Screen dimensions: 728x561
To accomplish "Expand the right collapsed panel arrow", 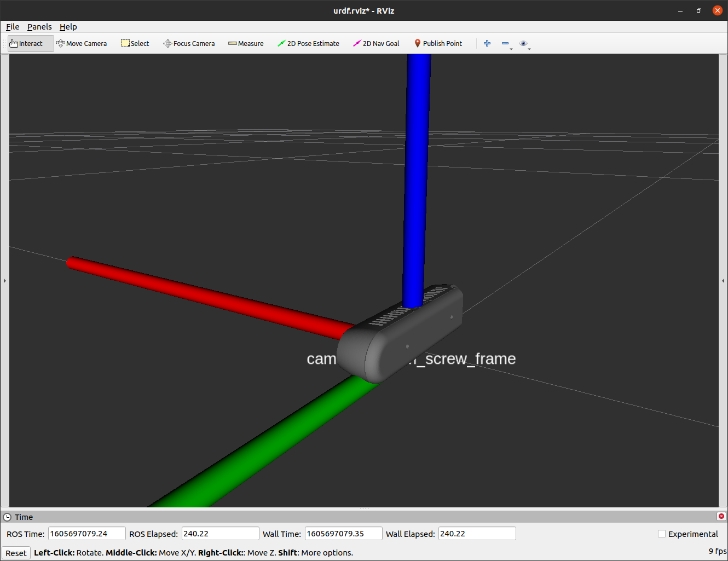I will point(724,281).
